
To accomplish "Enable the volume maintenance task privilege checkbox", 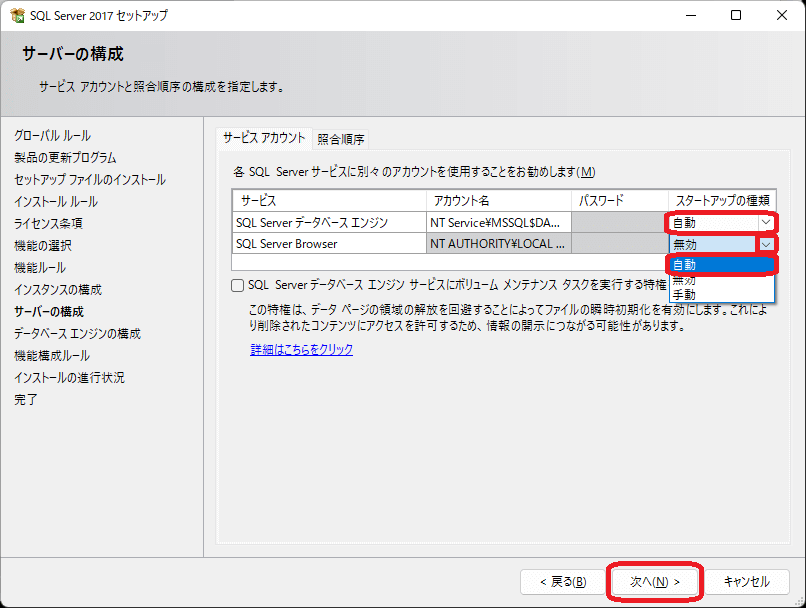I will [238, 285].
